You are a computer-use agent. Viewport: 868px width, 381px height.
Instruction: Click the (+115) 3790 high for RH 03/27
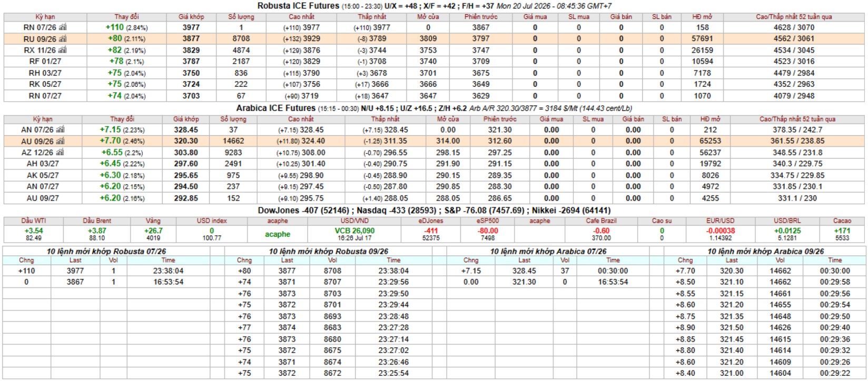tap(301, 73)
